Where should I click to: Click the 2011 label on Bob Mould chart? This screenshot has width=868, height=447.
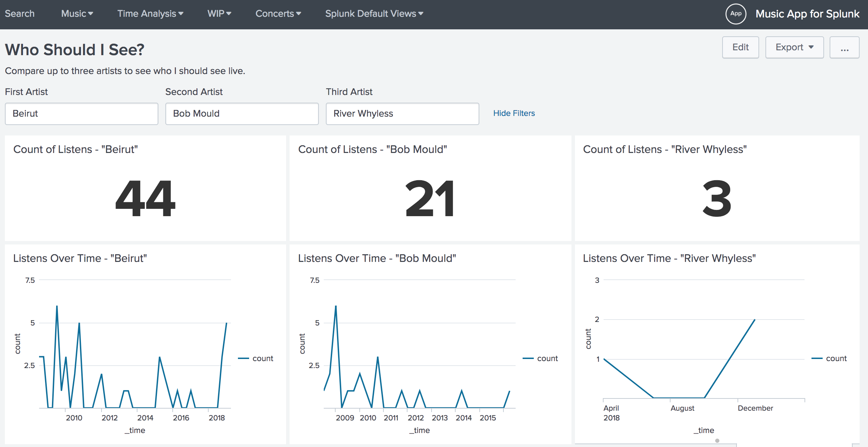pos(391,418)
